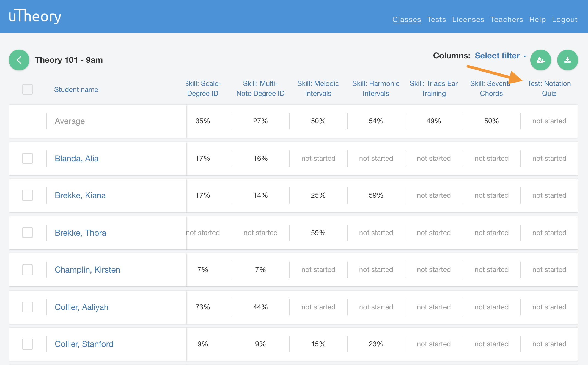Click the green back arrow button
Screen dimensions: 588x365
point(19,60)
